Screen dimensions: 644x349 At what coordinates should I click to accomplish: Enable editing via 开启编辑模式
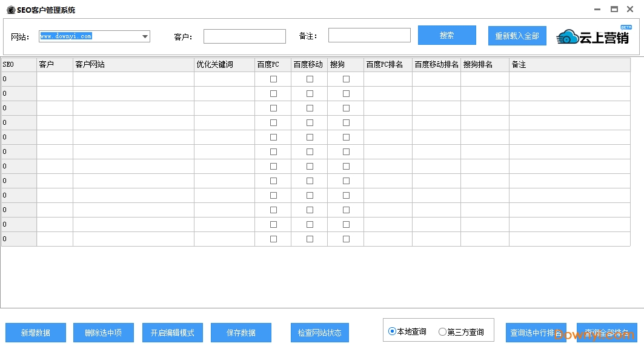[x=172, y=332]
